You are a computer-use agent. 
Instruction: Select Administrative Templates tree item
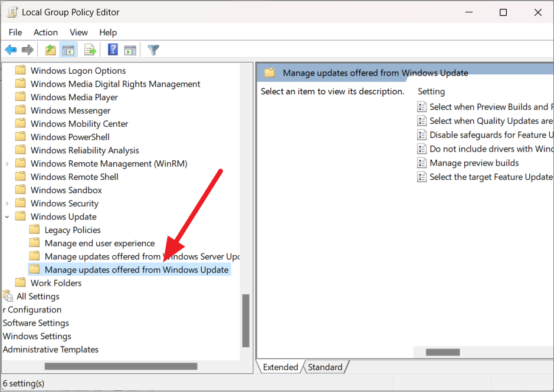point(51,350)
